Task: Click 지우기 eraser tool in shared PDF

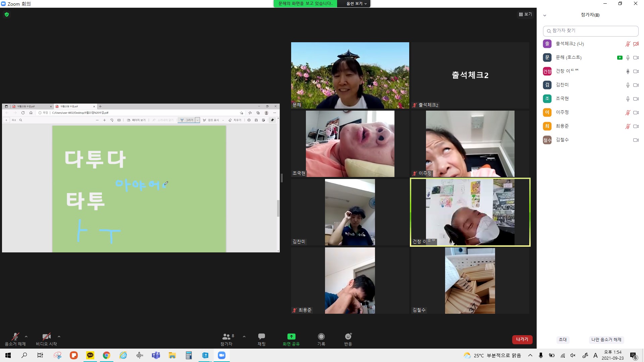Action: 235,120
